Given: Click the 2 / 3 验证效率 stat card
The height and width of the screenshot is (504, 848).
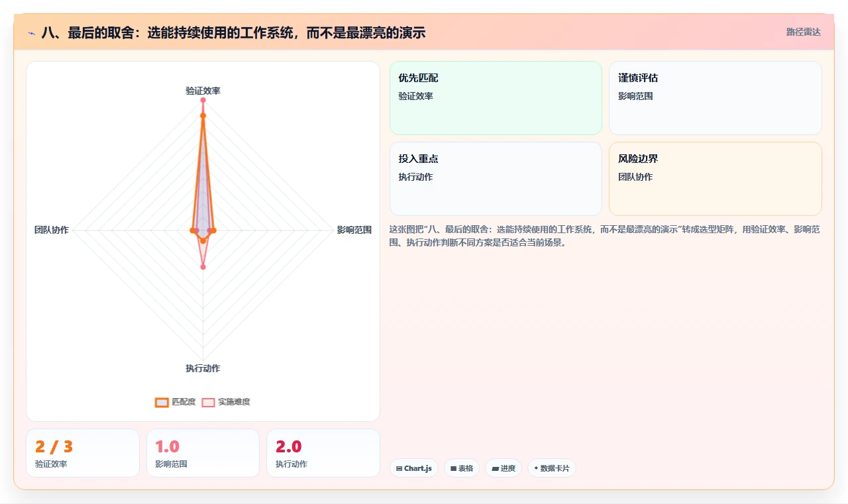Looking at the screenshot, I should [83, 453].
